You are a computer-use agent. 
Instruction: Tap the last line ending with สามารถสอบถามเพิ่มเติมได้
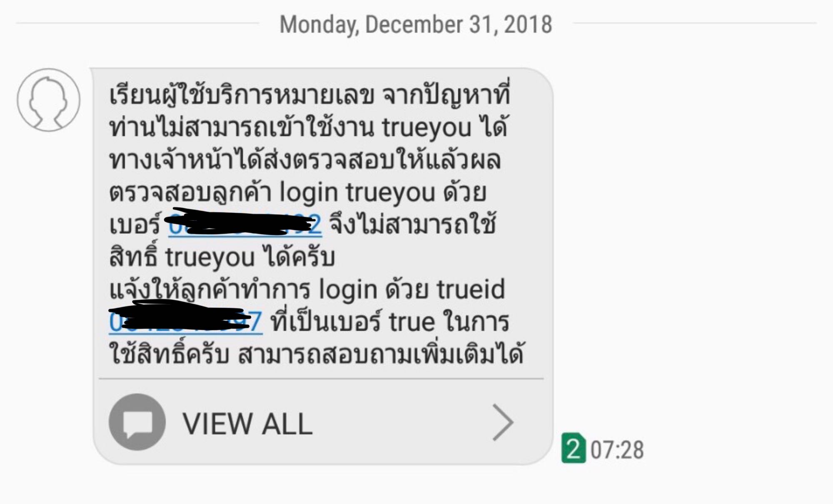[x=316, y=354]
